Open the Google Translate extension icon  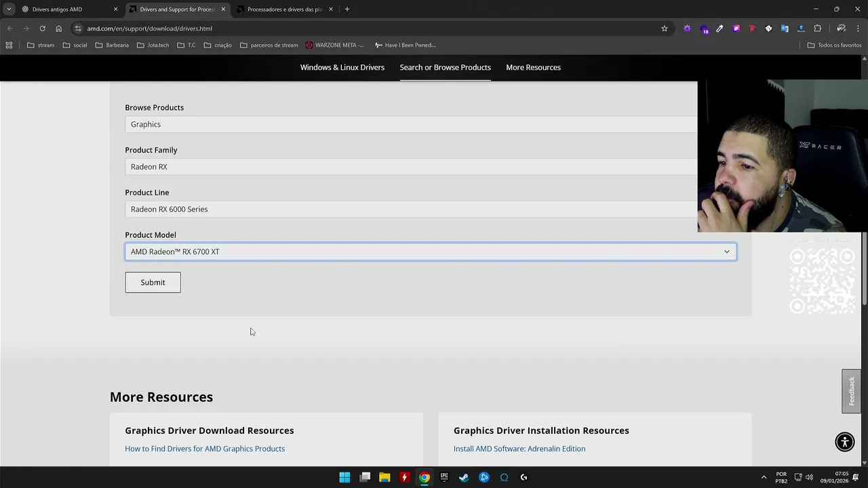click(x=785, y=28)
